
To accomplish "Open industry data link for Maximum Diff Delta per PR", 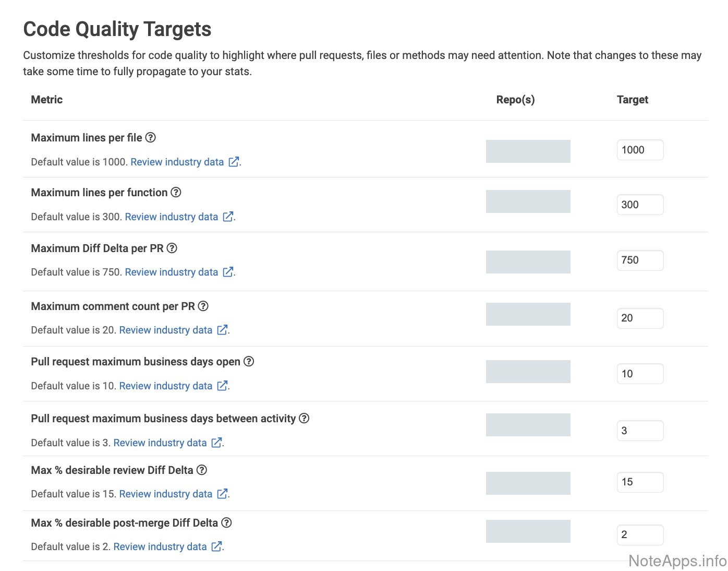I will (x=172, y=272).
